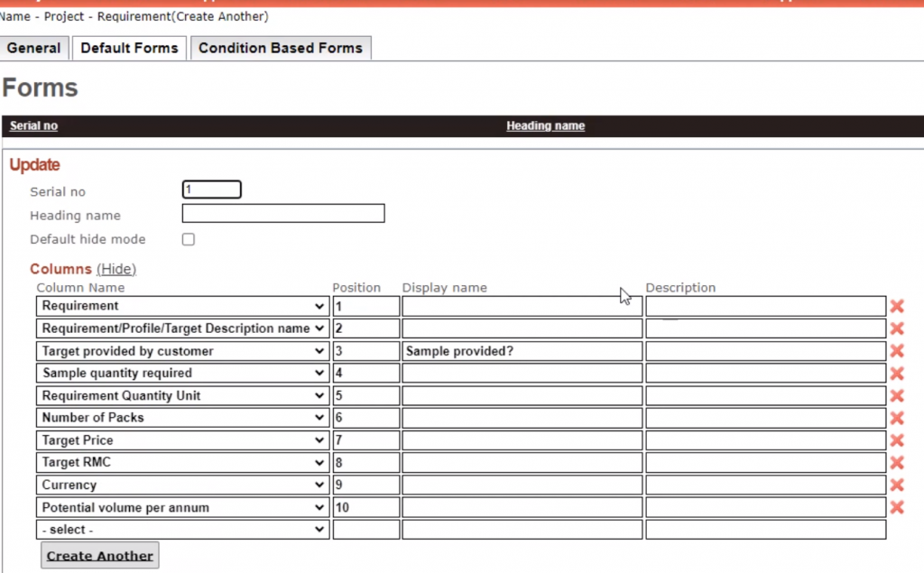Click the Hide link next to Columns

point(116,269)
